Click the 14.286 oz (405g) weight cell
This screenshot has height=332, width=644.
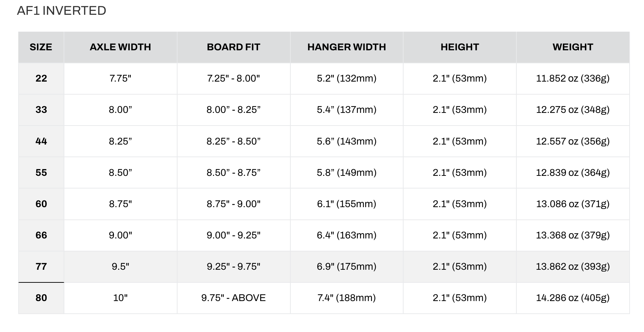click(573, 298)
